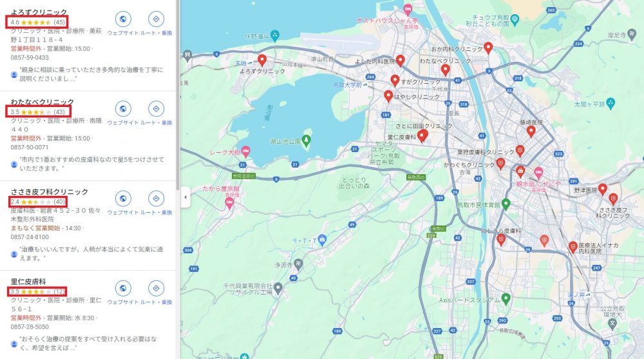Open よろずクリニック listing title
Image resolution: width=644 pixels, height=359 pixels.
click(39, 12)
